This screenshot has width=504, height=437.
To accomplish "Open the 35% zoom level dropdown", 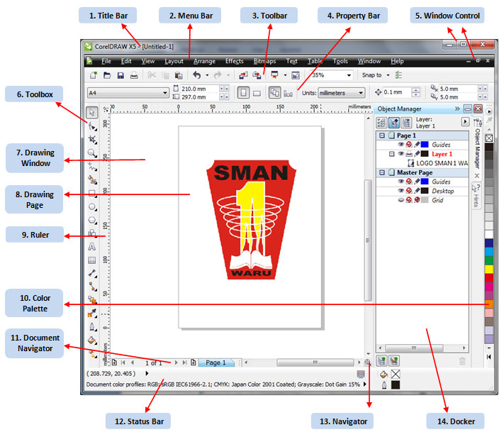I will tap(349, 75).
